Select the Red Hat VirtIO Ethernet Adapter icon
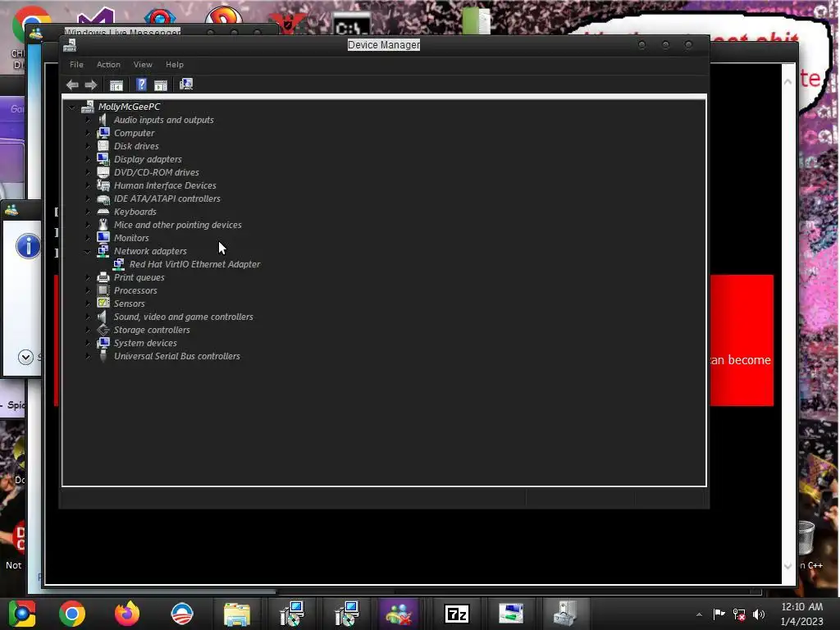Viewport: 840px width, 630px height. coord(119,264)
